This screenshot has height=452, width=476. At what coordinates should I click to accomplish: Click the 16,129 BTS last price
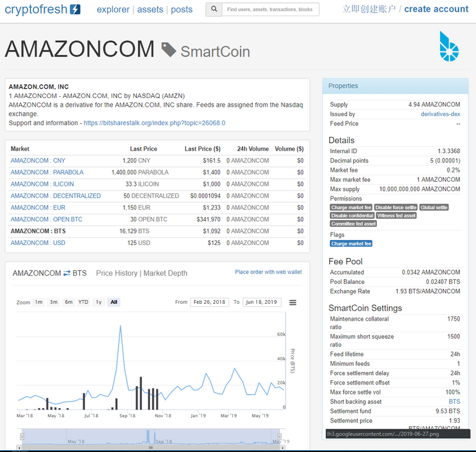pyautogui.click(x=134, y=231)
